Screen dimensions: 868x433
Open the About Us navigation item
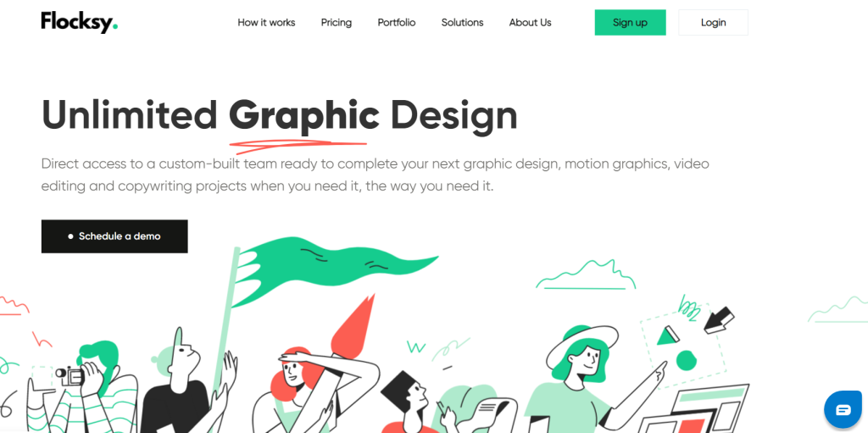tap(531, 23)
